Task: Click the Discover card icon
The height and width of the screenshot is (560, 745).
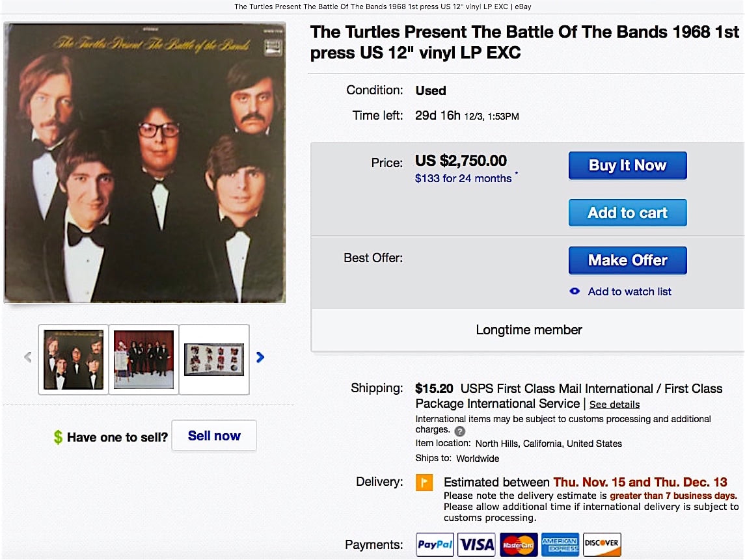Action: (602, 544)
